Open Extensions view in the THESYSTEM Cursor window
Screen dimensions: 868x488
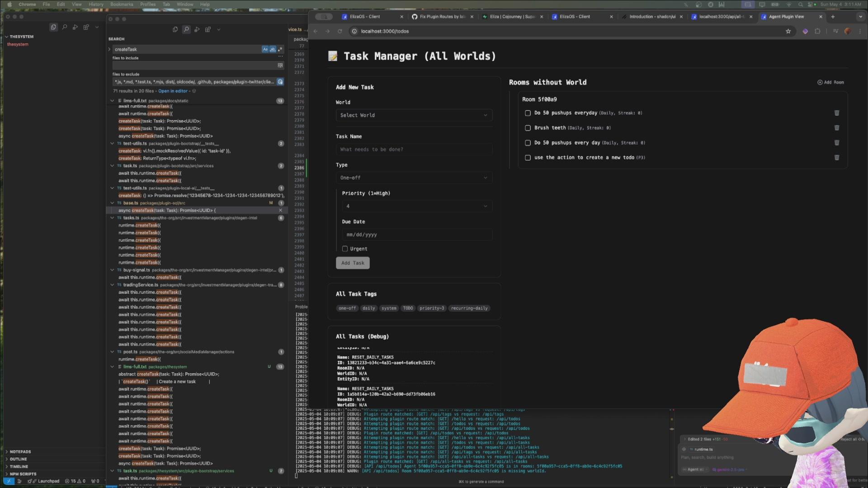point(86,27)
